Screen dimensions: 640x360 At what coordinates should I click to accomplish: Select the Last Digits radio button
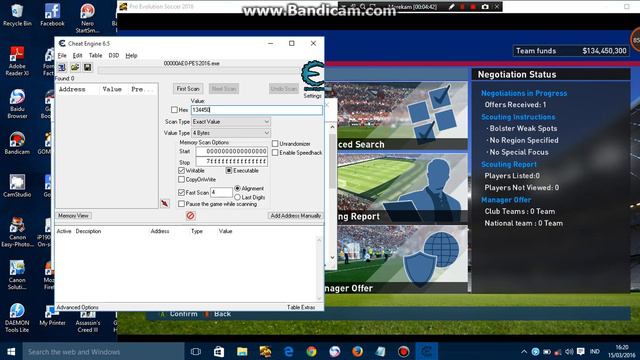[x=238, y=198]
